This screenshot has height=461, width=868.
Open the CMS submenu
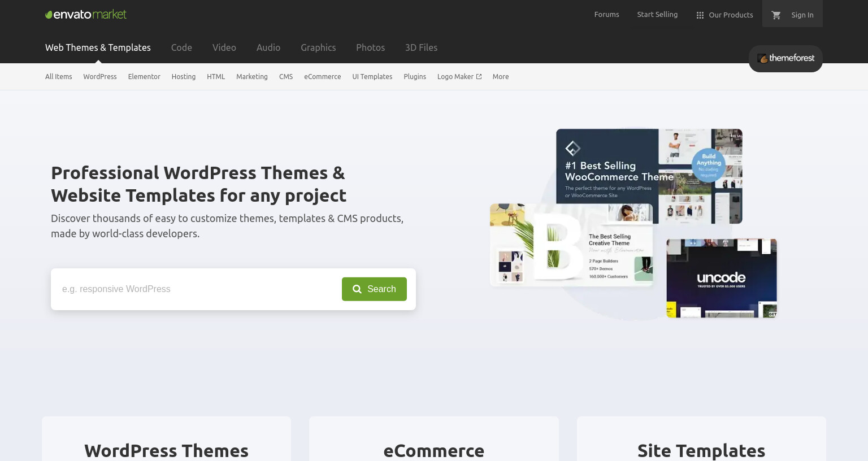[x=286, y=77]
